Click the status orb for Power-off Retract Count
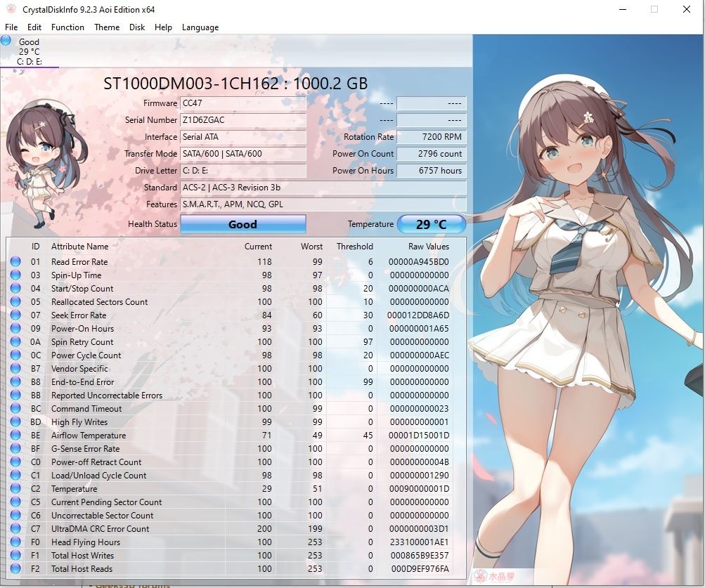705x588 pixels. tap(15, 462)
